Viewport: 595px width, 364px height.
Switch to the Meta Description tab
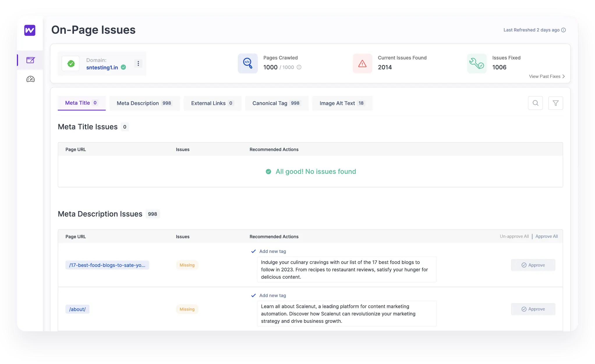click(144, 103)
